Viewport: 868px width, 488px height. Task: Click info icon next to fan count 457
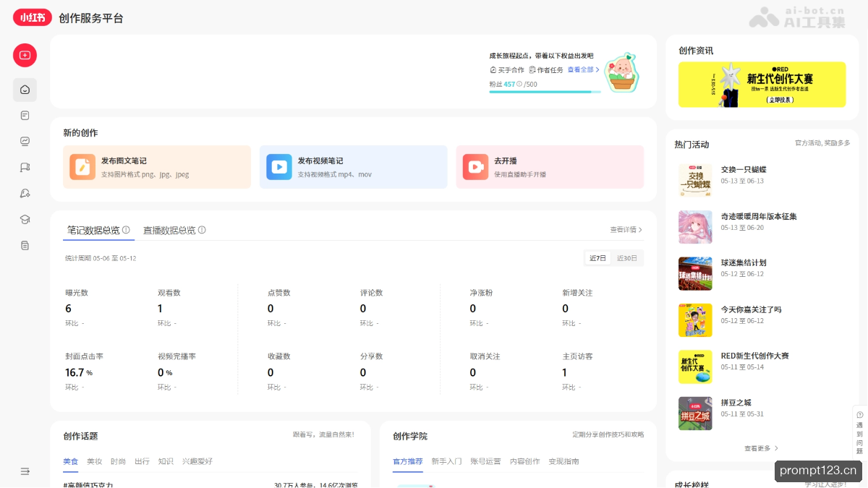pyautogui.click(x=519, y=85)
